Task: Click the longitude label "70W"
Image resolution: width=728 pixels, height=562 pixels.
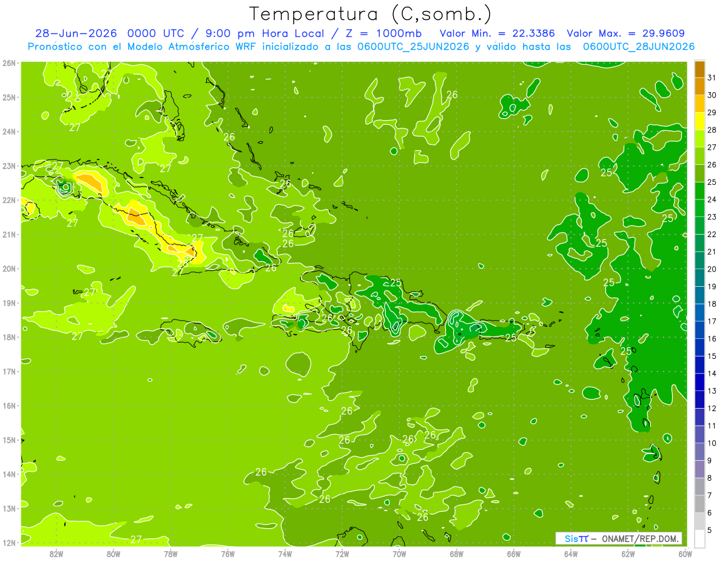Action: [399, 554]
